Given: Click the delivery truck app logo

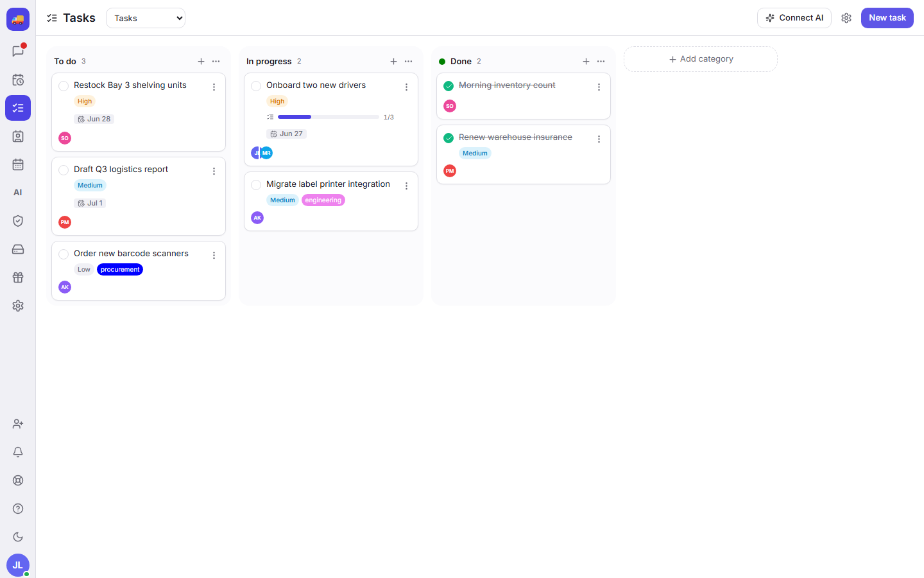Looking at the screenshot, I should point(18,19).
